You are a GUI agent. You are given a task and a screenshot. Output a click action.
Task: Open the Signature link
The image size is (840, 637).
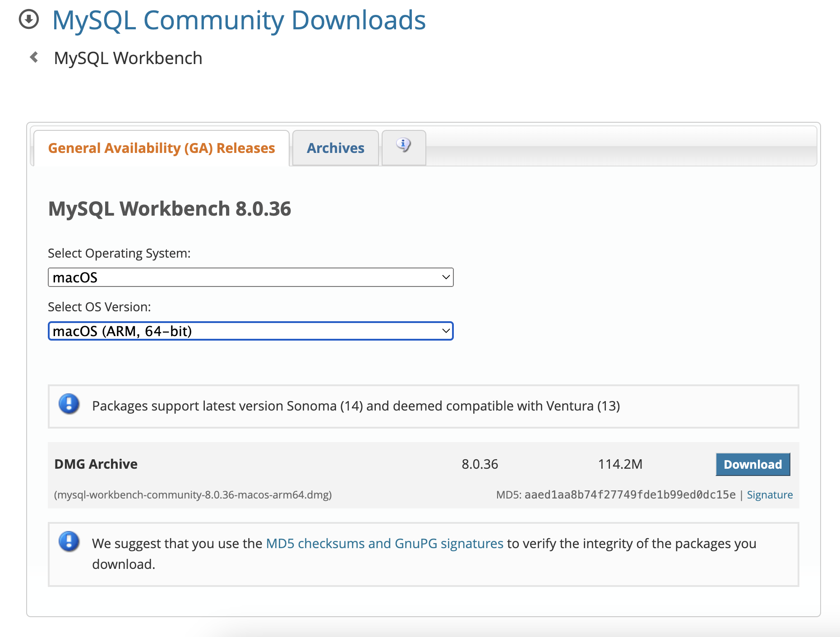click(x=770, y=494)
